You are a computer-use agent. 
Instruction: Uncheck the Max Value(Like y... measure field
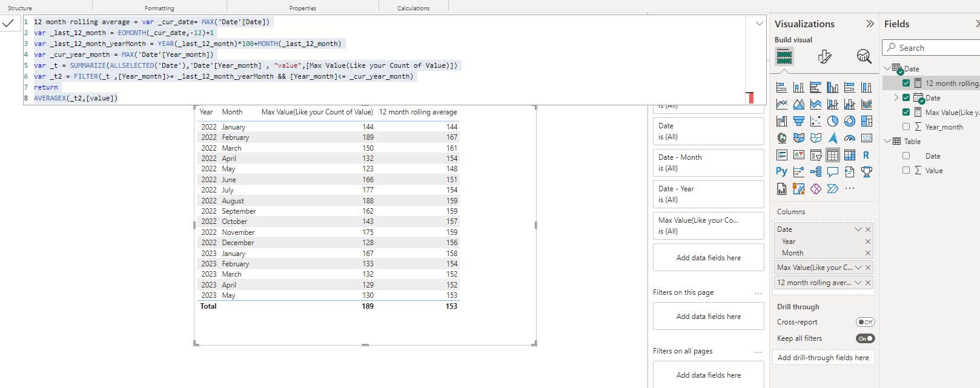click(x=906, y=112)
